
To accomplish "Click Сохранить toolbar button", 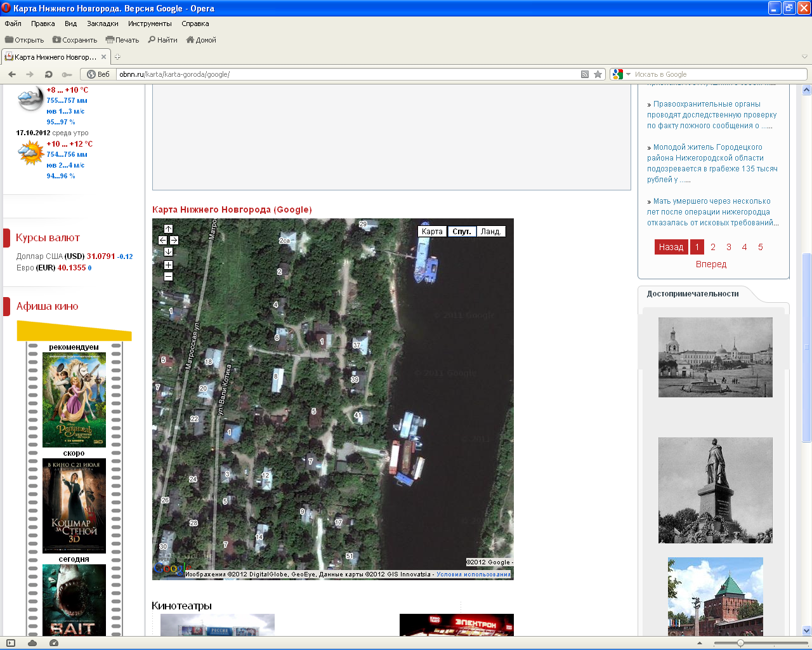I will (x=75, y=40).
